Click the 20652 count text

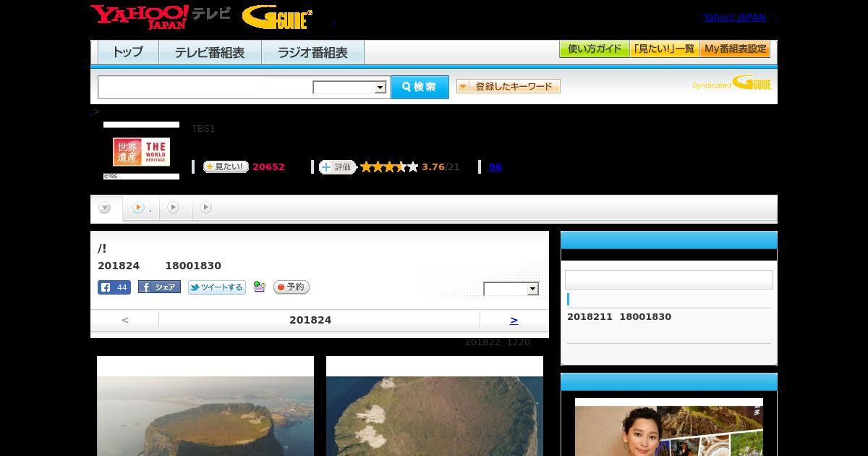(x=268, y=167)
